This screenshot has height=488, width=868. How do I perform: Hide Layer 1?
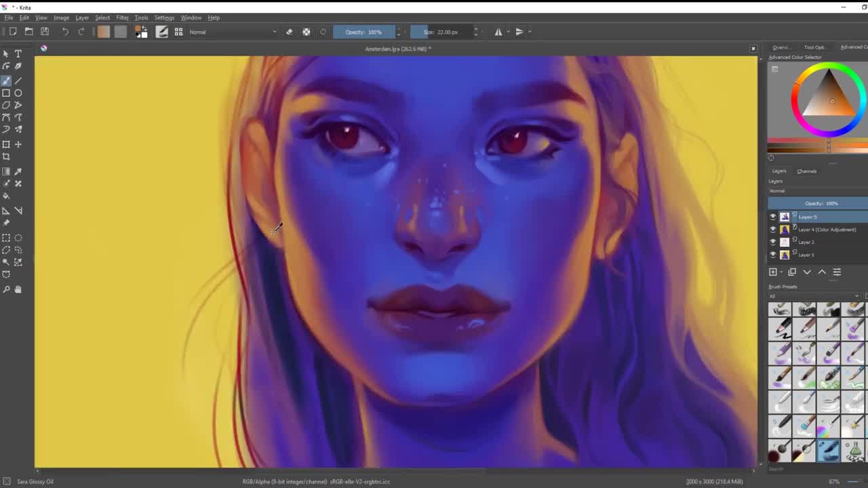(x=773, y=255)
